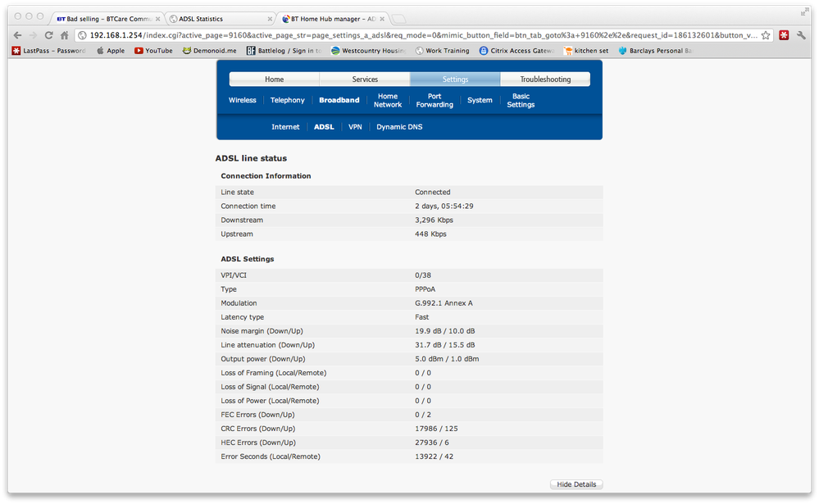Open the LastPass extension icon

(784, 35)
